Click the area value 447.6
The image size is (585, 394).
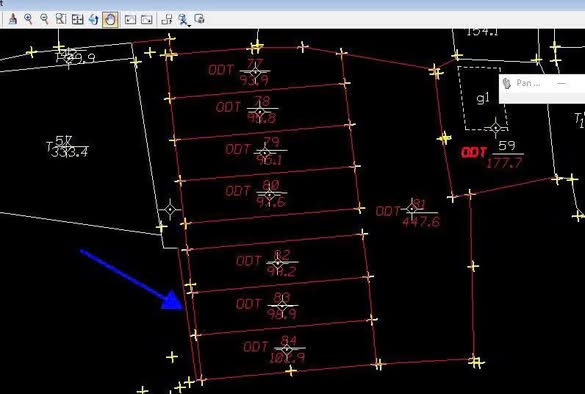click(x=421, y=222)
